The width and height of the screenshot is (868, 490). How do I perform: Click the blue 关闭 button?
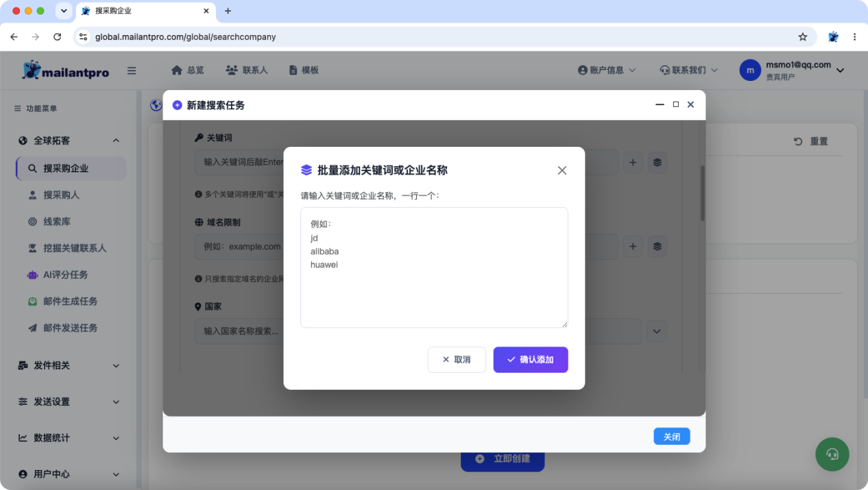click(672, 436)
